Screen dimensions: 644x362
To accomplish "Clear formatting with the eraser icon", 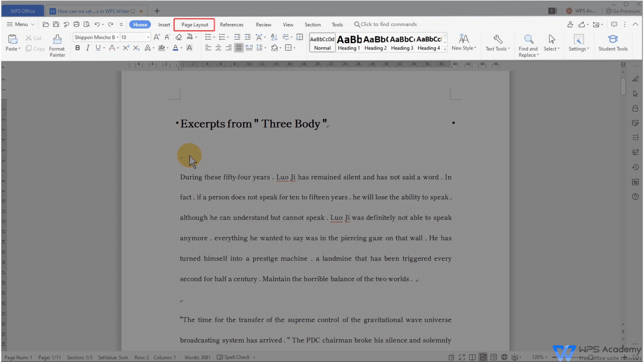I will click(x=178, y=37).
